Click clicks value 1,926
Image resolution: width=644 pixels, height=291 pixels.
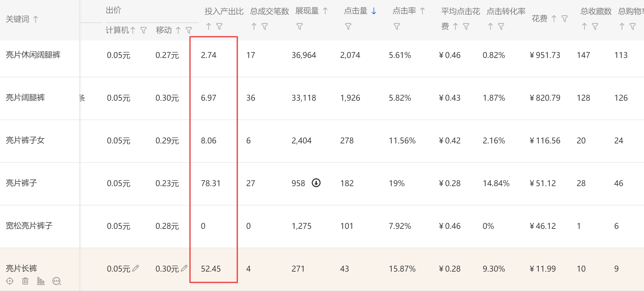click(x=350, y=98)
